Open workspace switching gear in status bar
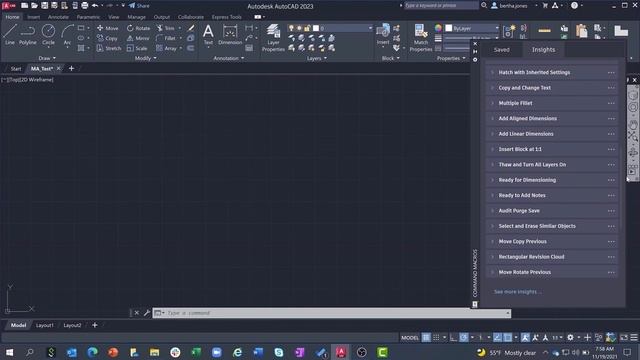Image resolution: width=640 pixels, height=360 pixels. pyautogui.click(x=570, y=338)
